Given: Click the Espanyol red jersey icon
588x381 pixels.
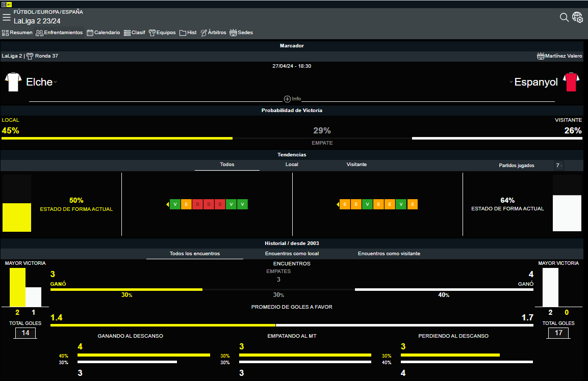Looking at the screenshot, I should (x=571, y=82).
